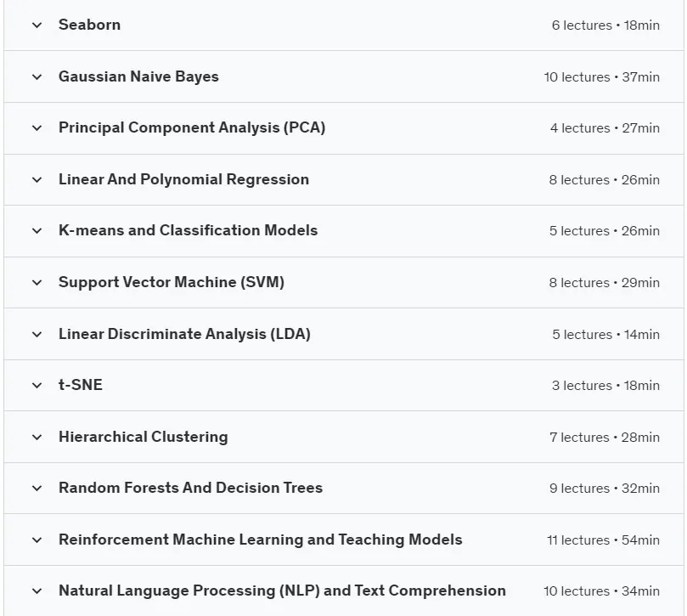
Task: Open the Support Vector Machine (SVM) title
Action: [x=172, y=282]
